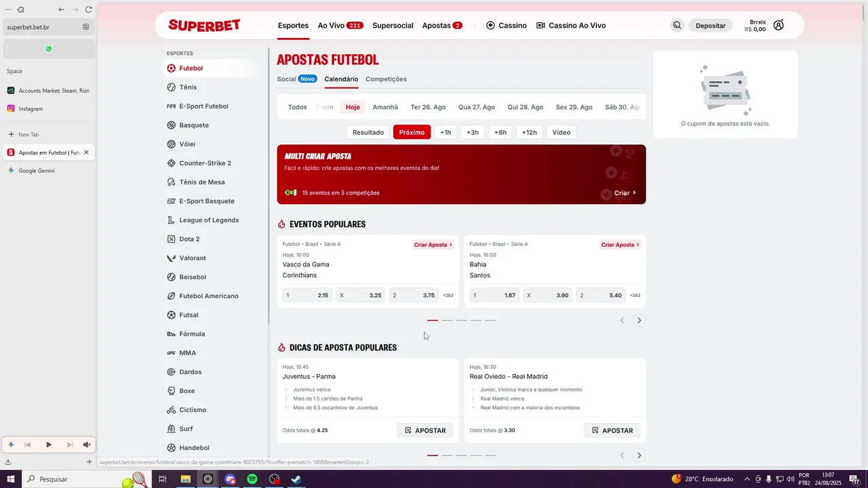Choose Beisebol in sports list

(x=186, y=277)
